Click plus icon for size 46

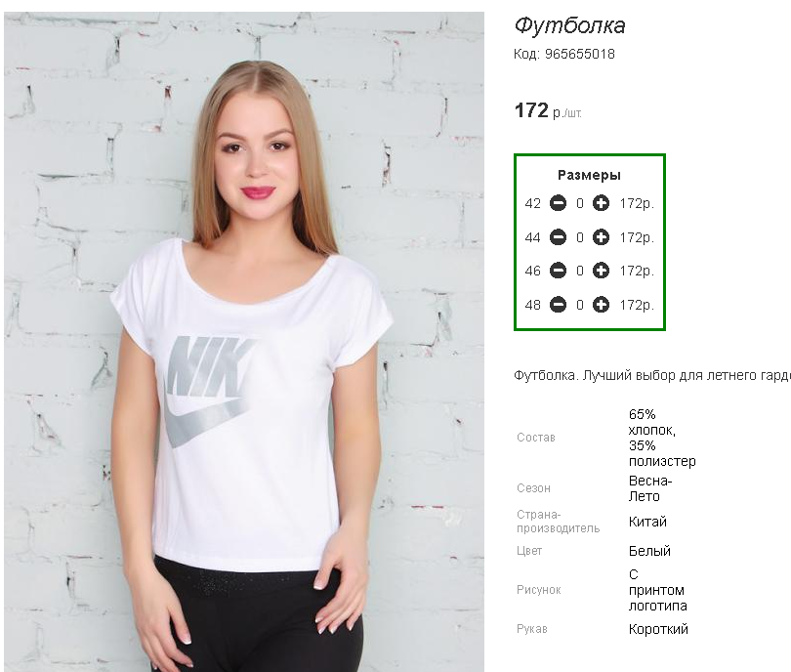tap(601, 271)
